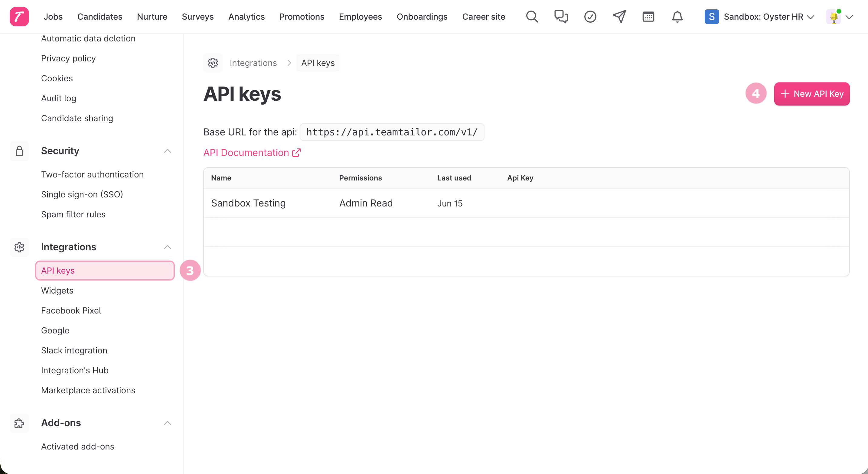The width and height of the screenshot is (868, 474).
Task: Click the Integrations gear icon in the sidebar
Action: coord(19,247)
